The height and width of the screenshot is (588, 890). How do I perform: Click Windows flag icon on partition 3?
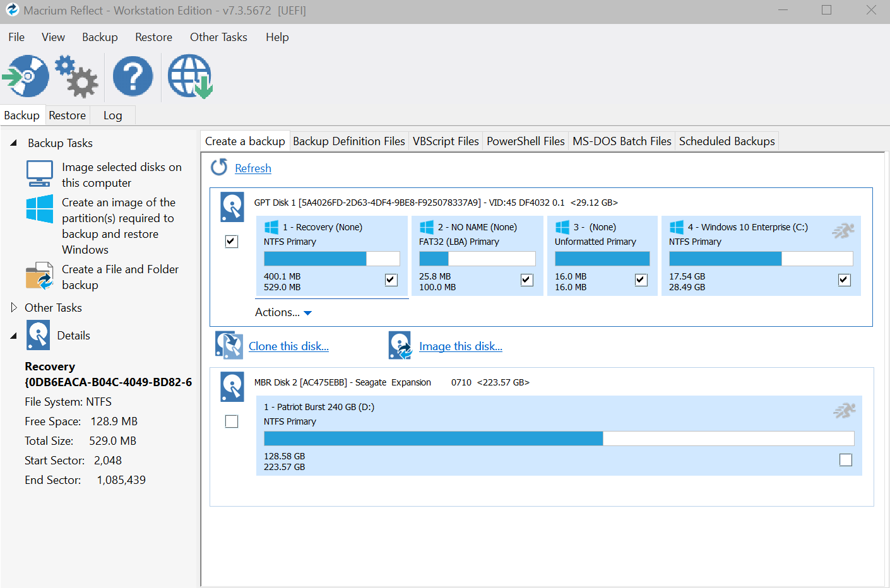tap(562, 227)
